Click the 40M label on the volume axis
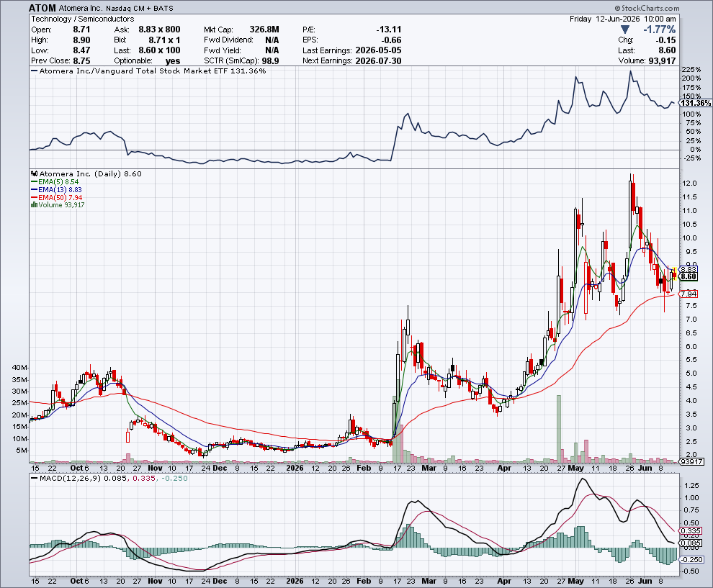Screen dimensions: 713x588 [x=19, y=367]
